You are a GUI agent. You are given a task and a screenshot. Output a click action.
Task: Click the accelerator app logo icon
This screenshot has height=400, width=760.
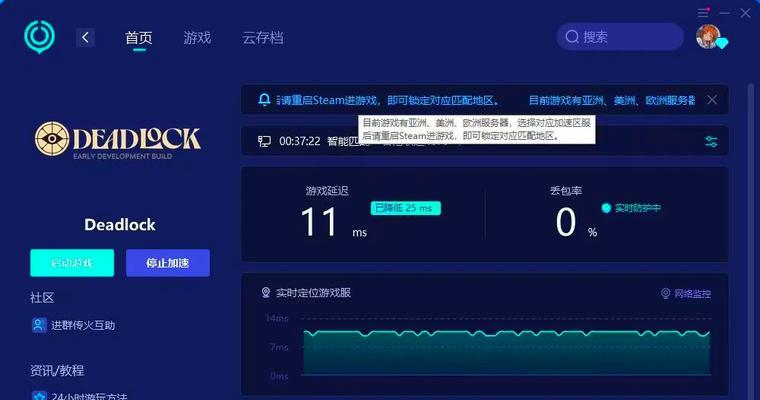click(39, 37)
